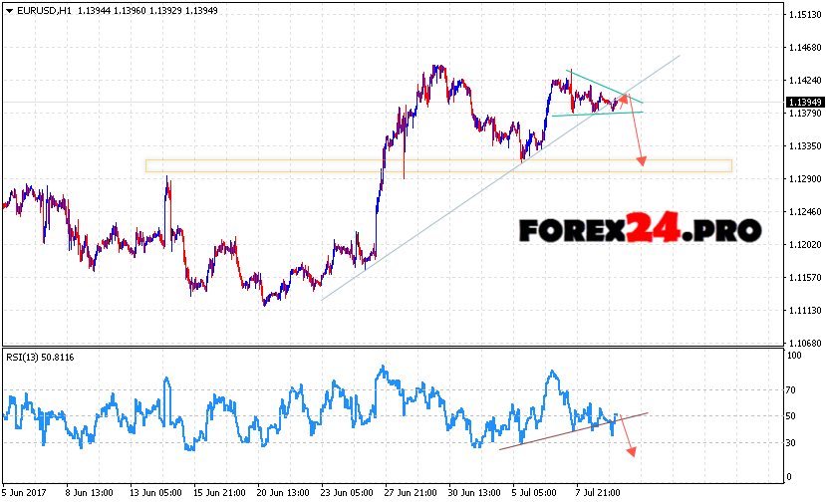Click the RSI 70 level label

click(x=792, y=389)
